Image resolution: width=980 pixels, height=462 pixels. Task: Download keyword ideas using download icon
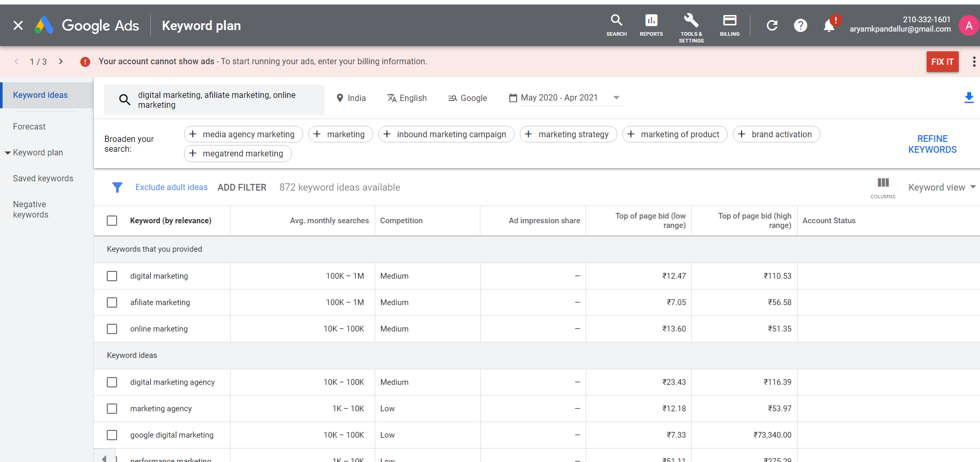pos(969,97)
